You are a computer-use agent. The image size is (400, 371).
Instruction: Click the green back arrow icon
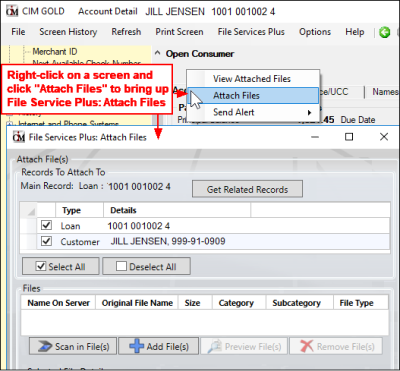coord(385,32)
